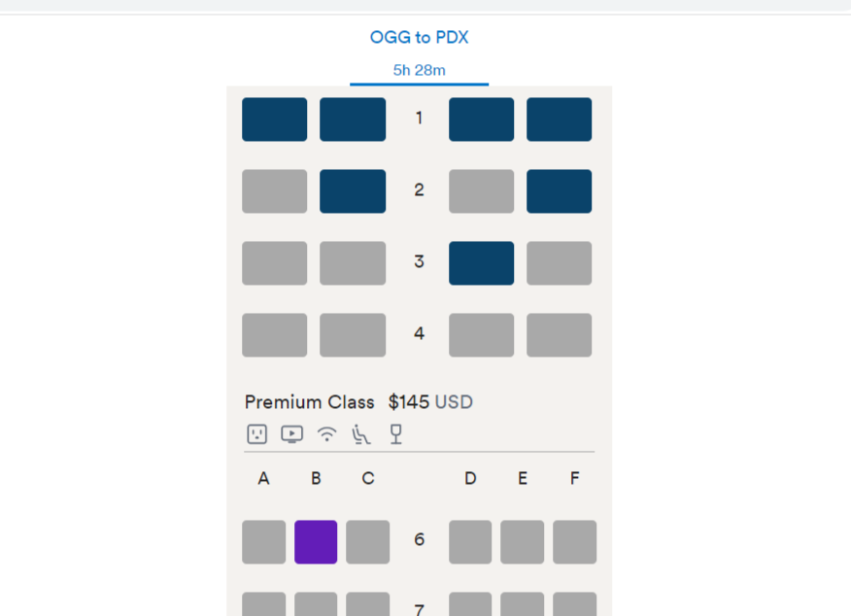Click gray seat 6D in Premium Class
The width and height of the screenshot is (851, 616).
point(470,541)
